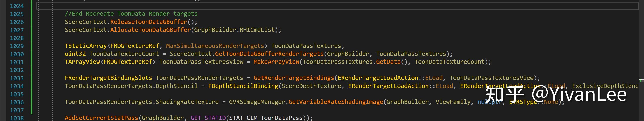
Task: Click the uint32 type keyword
Action: tap(75, 54)
